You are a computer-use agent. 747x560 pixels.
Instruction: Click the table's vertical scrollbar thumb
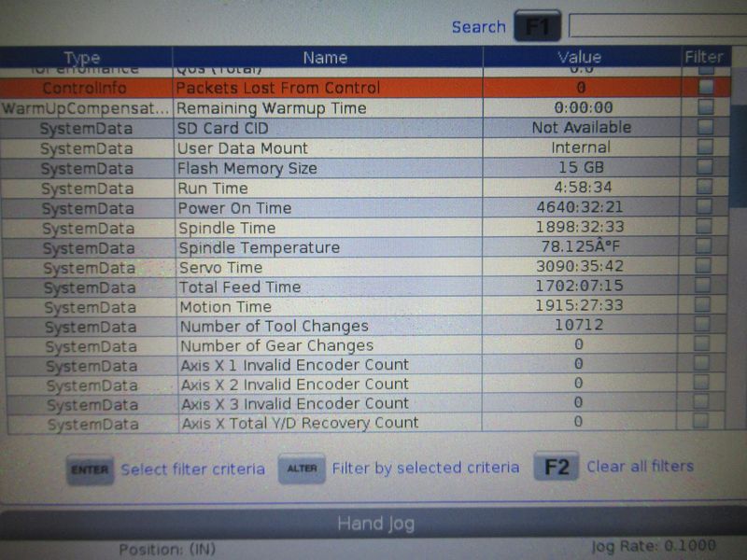point(738,157)
